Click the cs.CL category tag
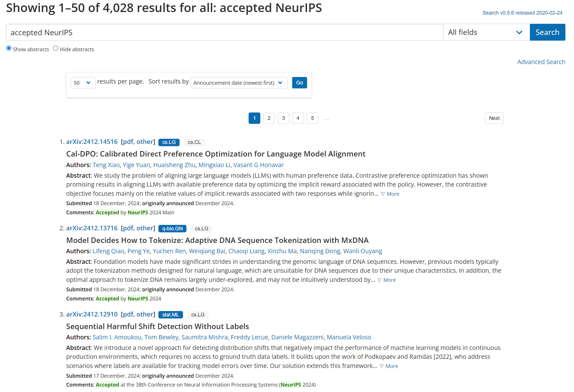Image resolution: width=574 pixels, height=392 pixels. click(194, 142)
